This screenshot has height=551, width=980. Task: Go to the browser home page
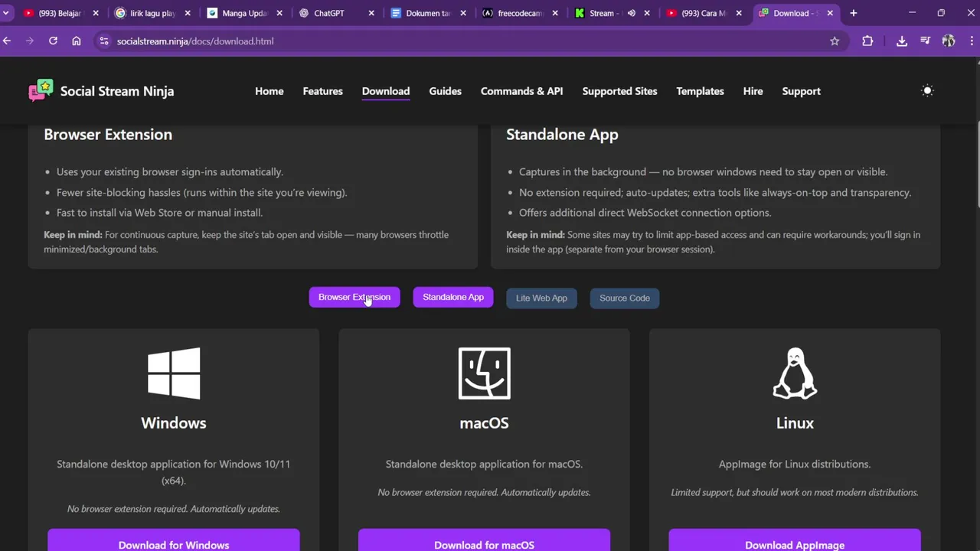77,41
